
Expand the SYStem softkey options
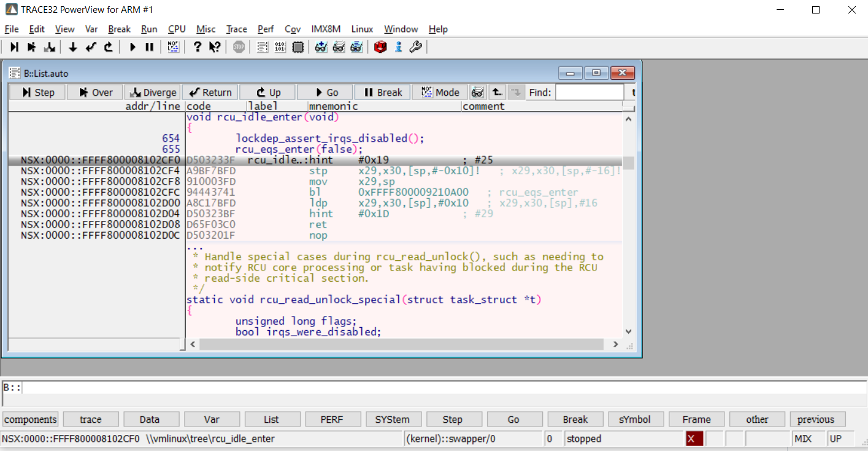[392, 420]
